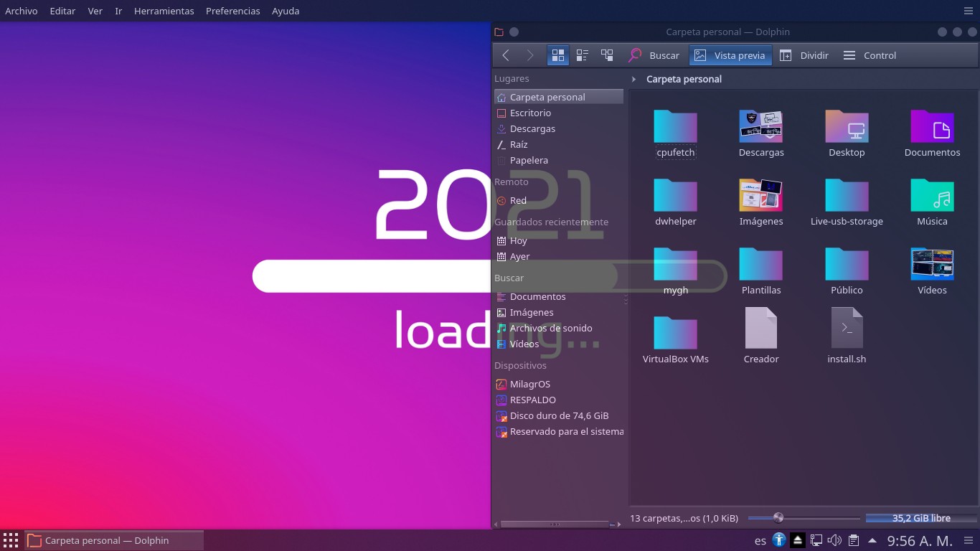Screen dimensions: 980x551
Task: Open the application launcher grid
Action: click(11, 540)
